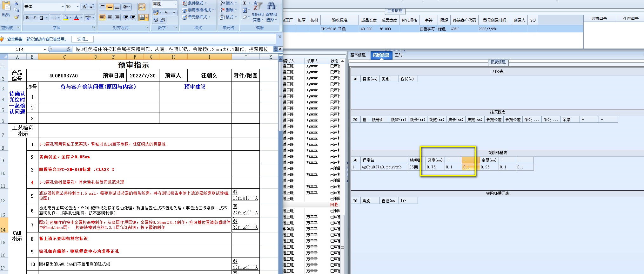Toggle underline formatting in Excel

coord(42,18)
